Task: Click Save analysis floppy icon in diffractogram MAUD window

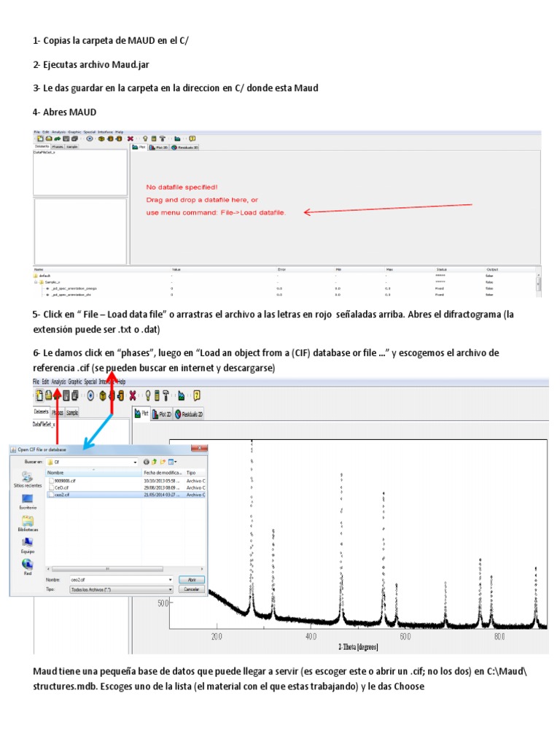Action: (66, 395)
